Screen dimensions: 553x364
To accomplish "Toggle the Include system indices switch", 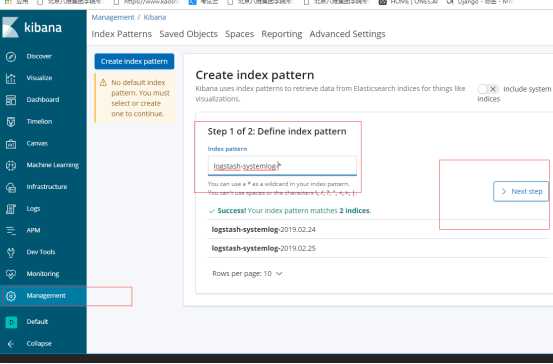I will pos(488,89).
